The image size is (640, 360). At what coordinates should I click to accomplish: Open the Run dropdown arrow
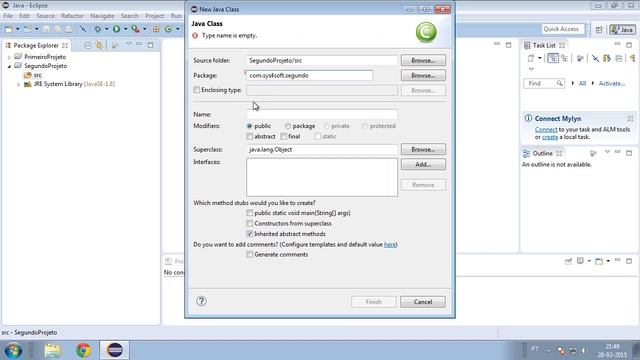click(x=125, y=29)
